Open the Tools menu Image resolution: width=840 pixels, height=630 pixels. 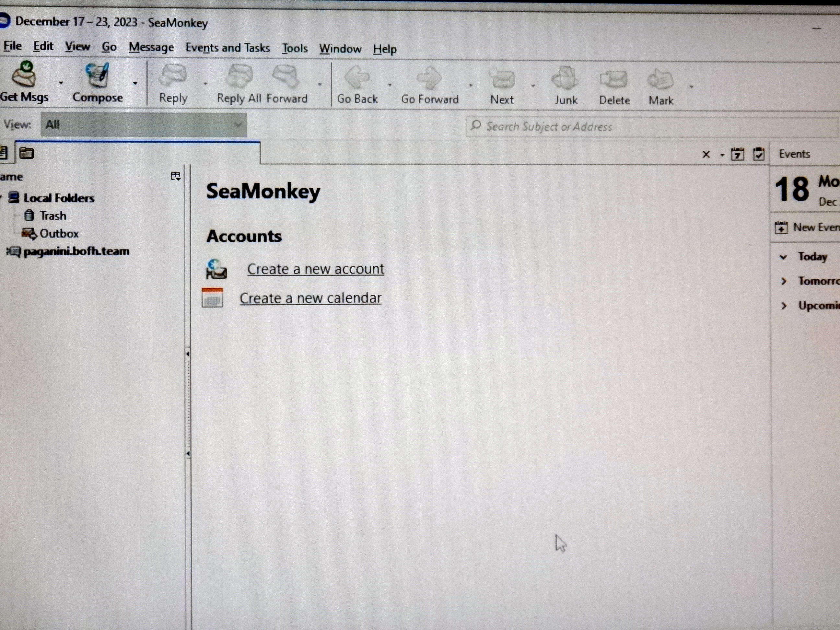(x=295, y=49)
